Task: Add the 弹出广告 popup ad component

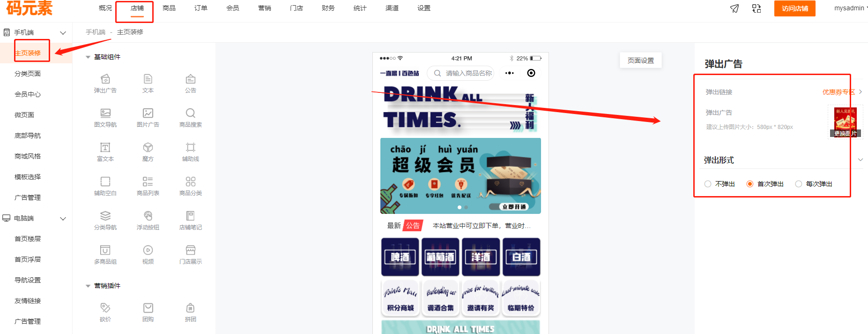Action: tap(105, 83)
